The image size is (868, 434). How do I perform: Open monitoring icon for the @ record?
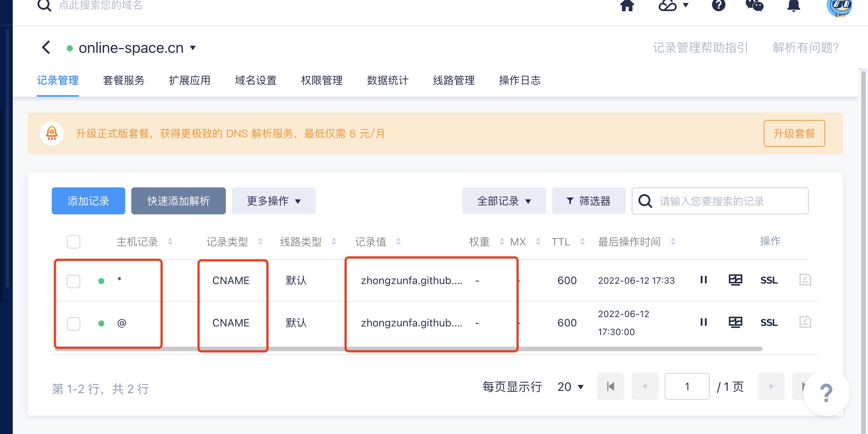pyautogui.click(x=735, y=322)
